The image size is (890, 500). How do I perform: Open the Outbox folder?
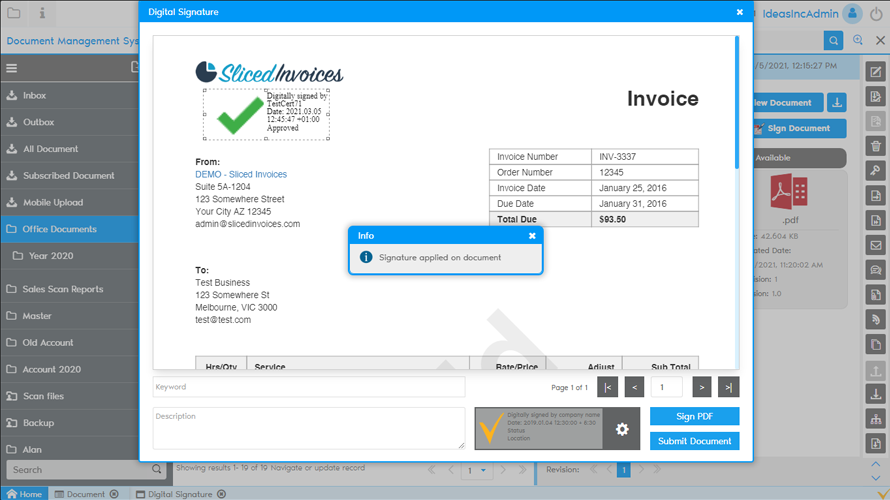69,122
